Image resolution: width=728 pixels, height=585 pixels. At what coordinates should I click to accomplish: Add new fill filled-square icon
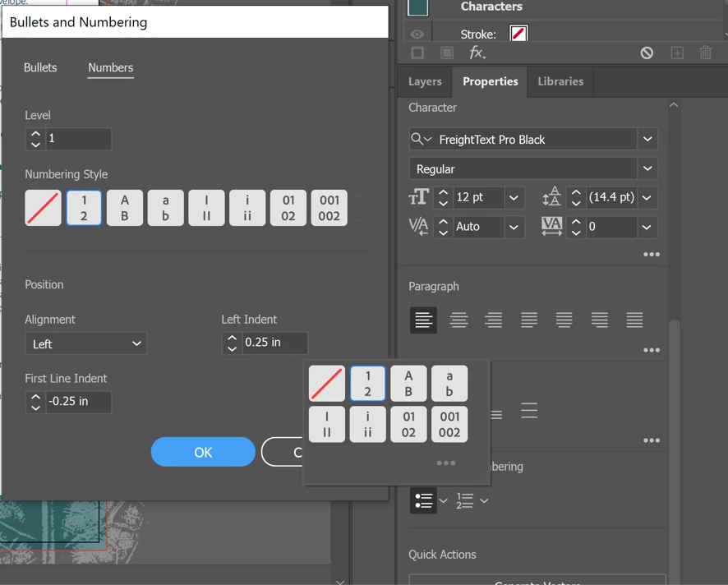[447, 53]
